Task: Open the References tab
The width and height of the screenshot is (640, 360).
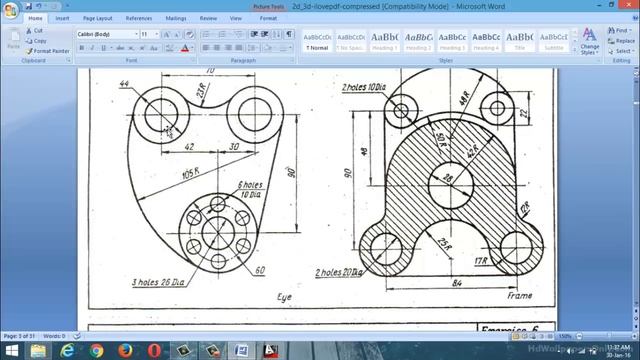Action: coord(139,18)
